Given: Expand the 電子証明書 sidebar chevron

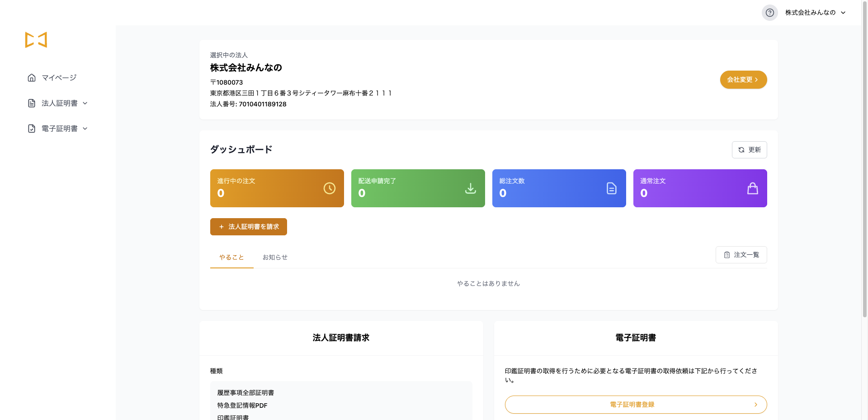Looking at the screenshot, I should click(85, 129).
